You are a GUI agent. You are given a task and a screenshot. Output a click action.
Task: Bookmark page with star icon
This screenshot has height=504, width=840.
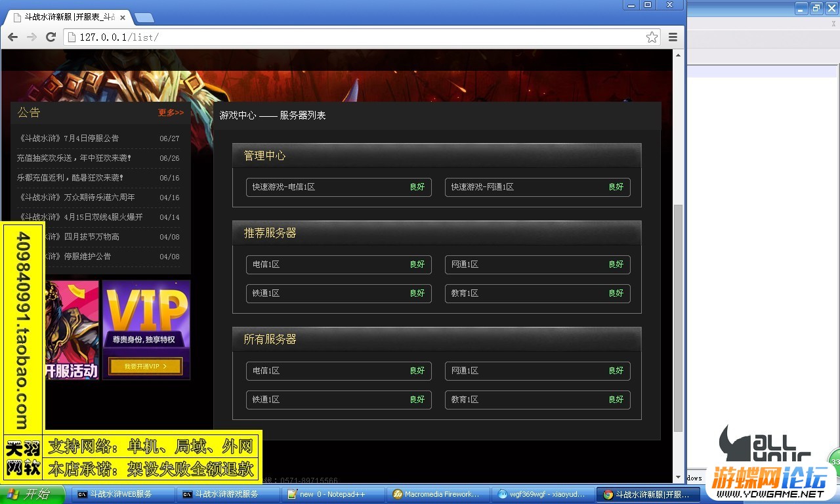pyautogui.click(x=652, y=37)
